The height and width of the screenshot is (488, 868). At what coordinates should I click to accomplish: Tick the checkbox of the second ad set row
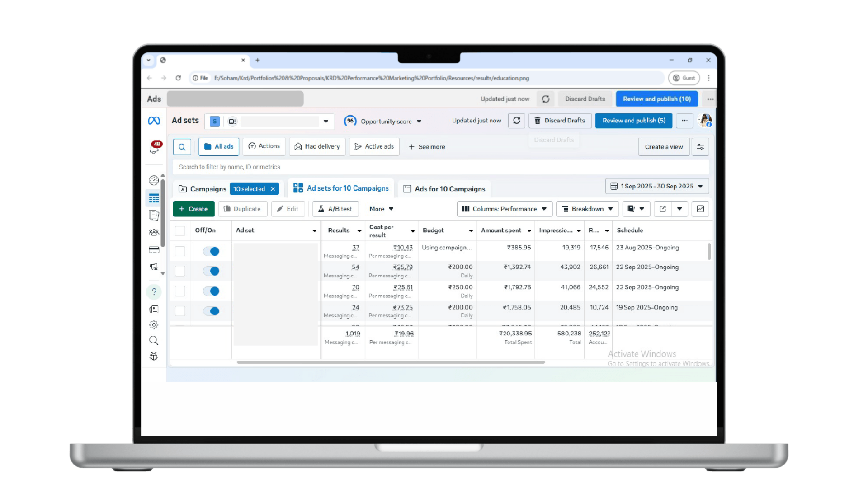pyautogui.click(x=180, y=271)
